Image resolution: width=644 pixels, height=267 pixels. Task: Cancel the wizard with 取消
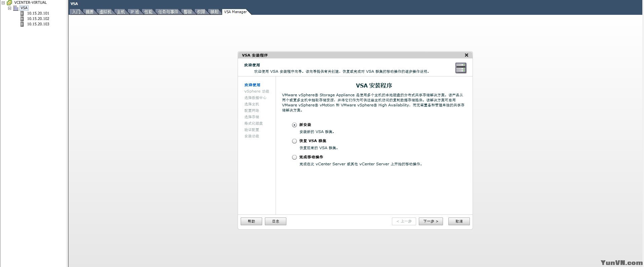[x=459, y=222]
